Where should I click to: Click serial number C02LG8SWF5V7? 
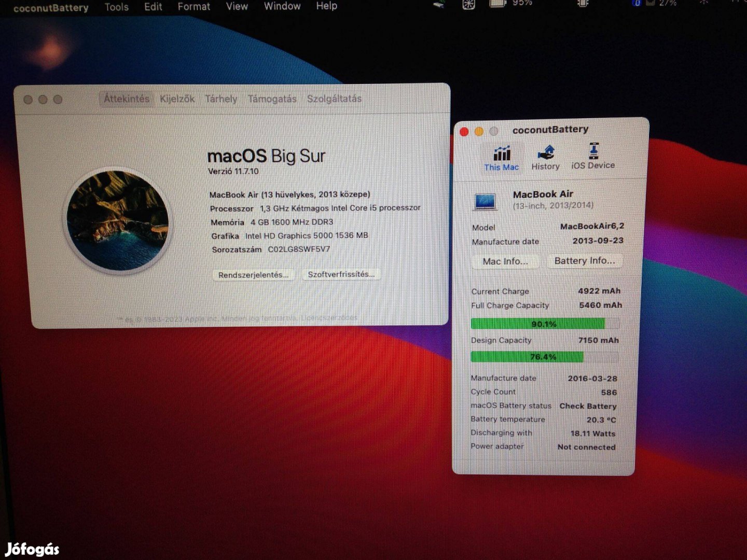pyautogui.click(x=299, y=249)
